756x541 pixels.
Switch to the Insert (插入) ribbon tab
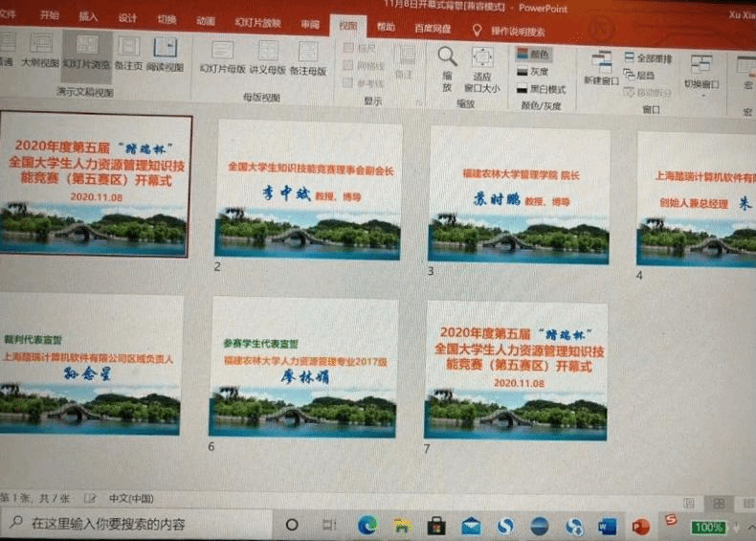[x=88, y=17]
